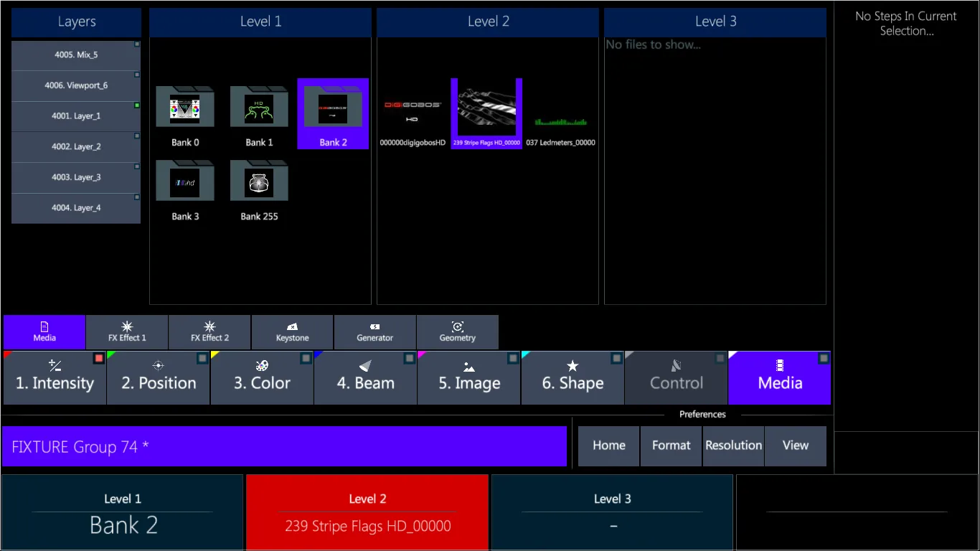Image resolution: width=980 pixels, height=551 pixels.
Task: Toggle the square indicator on 6. Shape
Action: pyautogui.click(x=617, y=358)
